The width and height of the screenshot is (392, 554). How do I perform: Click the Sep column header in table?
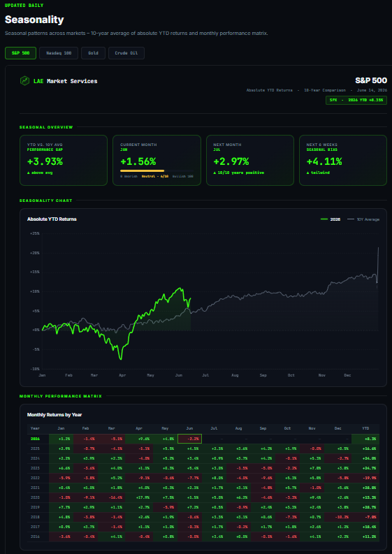[x=263, y=428]
